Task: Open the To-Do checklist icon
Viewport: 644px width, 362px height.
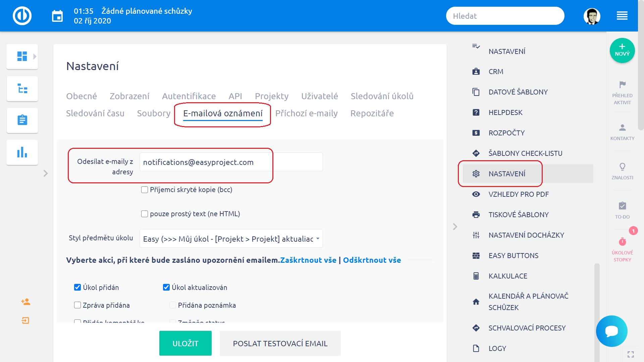Action: (622, 205)
